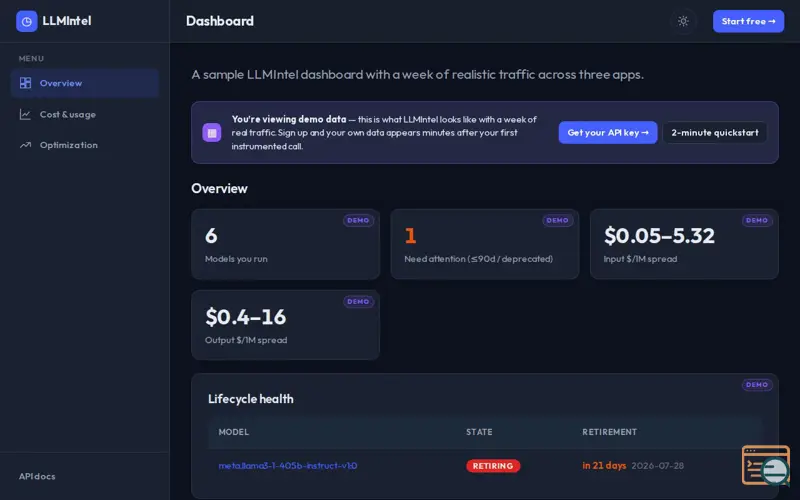Click the LLMIntel brand name
The width and height of the screenshot is (800, 500).
tap(67, 21)
